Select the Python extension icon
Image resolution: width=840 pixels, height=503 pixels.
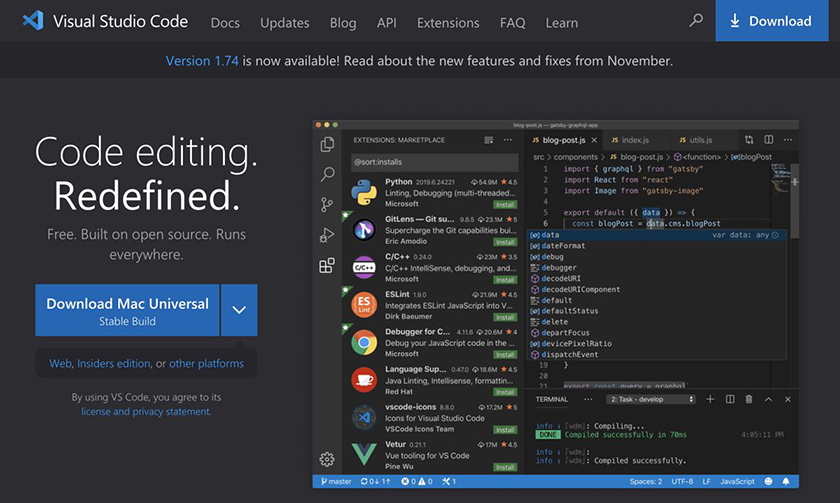364,193
